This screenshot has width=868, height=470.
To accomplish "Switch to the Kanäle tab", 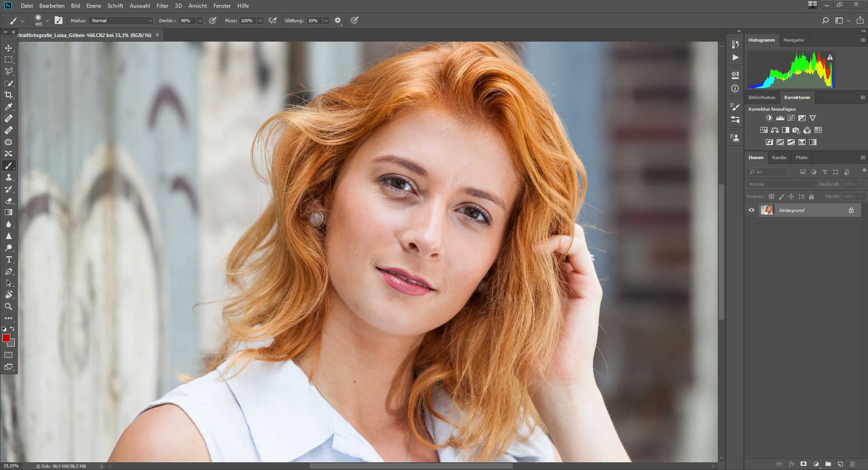I will tap(779, 157).
